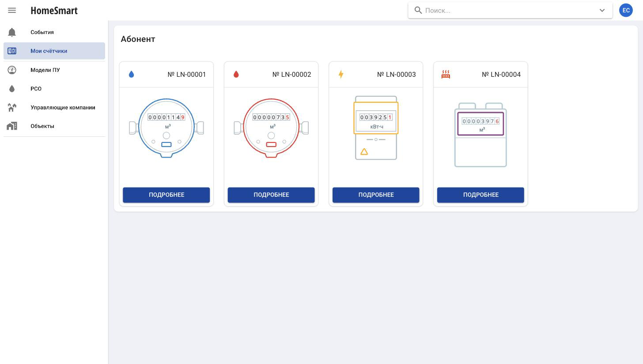Viewport: 643px width, 364px height.
Task: Click the blue cold-water meter image
Action: pyautogui.click(x=166, y=128)
